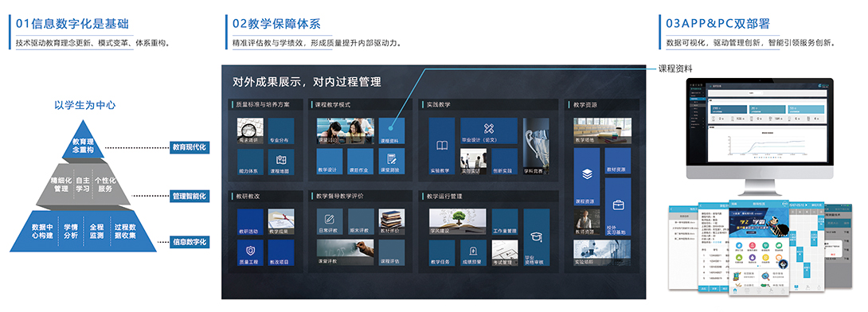Open the 工作量管理 tile
The width and height of the screenshot is (868, 312).
click(504, 222)
